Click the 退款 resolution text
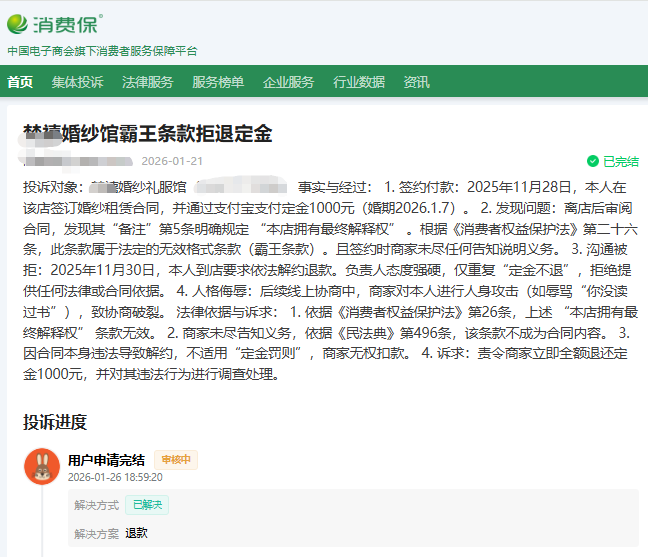Viewport: 648px width, 557px height. pyautogui.click(x=136, y=533)
